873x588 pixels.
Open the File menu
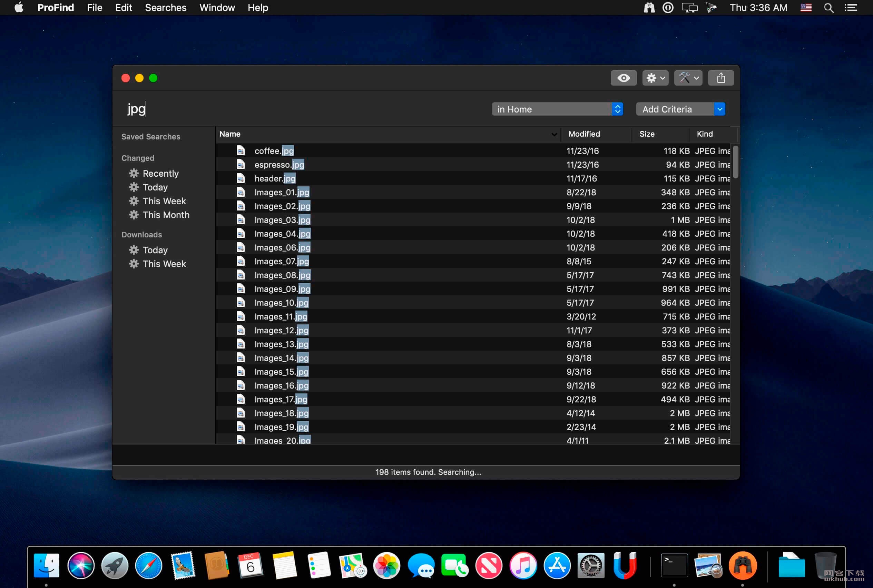[95, 8]
